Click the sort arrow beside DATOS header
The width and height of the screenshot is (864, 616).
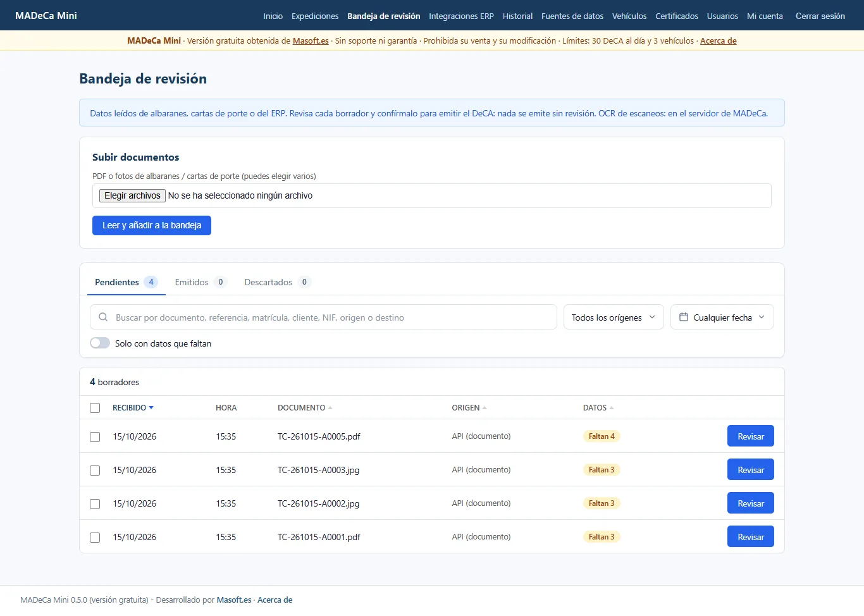point(612,408)
